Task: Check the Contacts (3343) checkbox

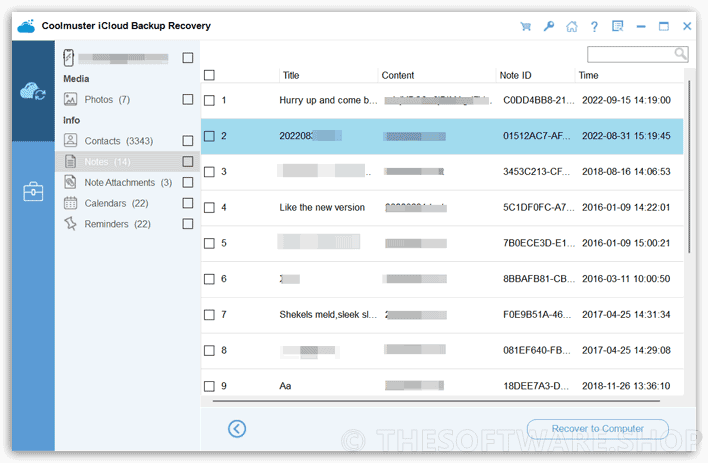Action: coord(188,141)
